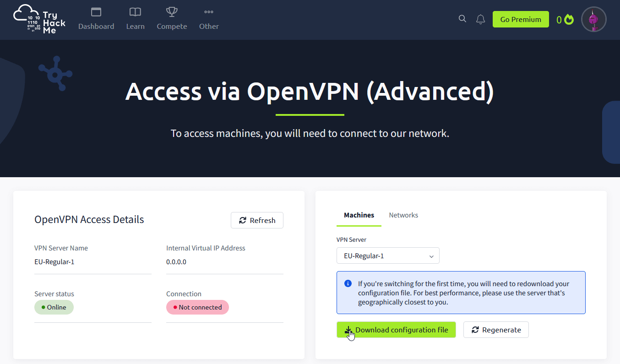Click the Online status badge
The image size is (620, 364).
tap(54, 307)
